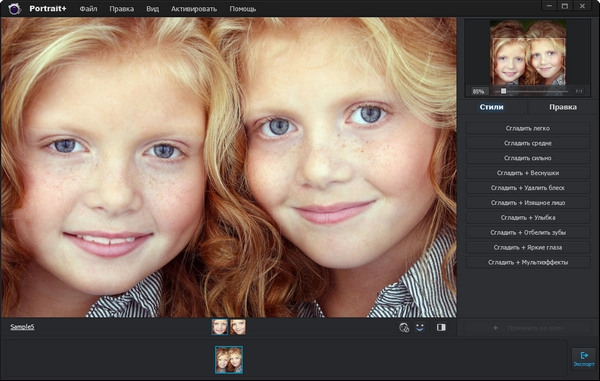The height and width of the screenshot is (381, 600).
Task: Click the navigator preview thumbnail
Action: (528, 52)
